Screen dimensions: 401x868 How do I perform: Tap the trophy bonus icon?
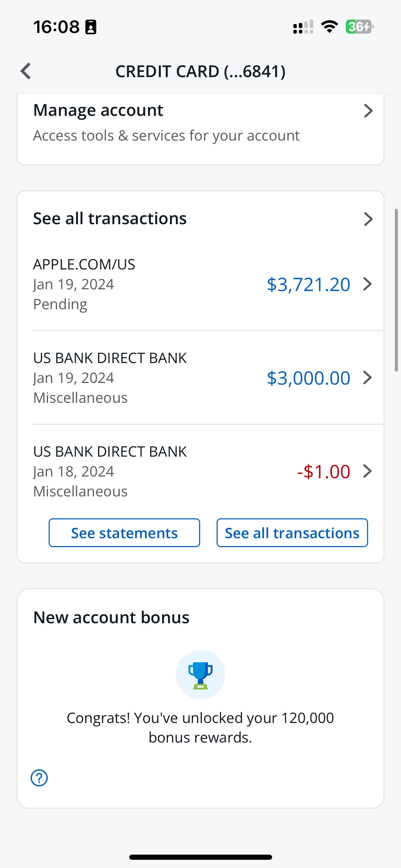(200, 675)
